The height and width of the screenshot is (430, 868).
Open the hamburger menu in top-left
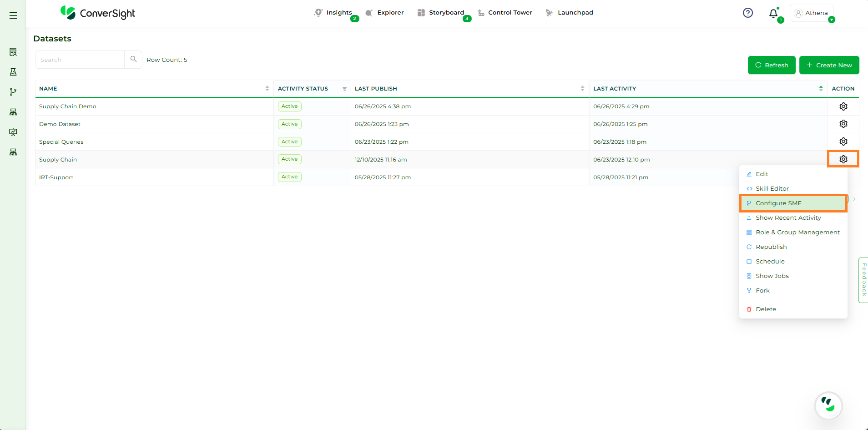(x=13, y=15)
